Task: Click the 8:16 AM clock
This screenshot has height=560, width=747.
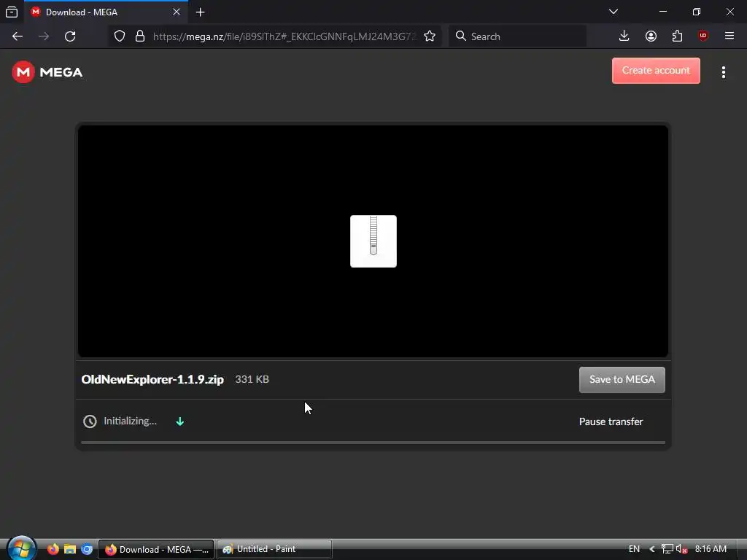Action: coord(711,549)
